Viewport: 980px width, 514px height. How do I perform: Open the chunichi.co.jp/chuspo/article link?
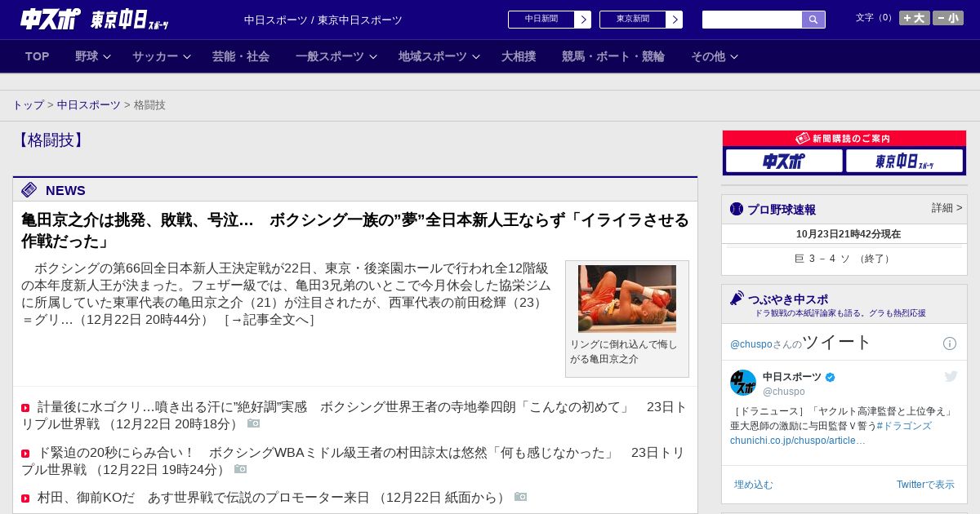pos(798,441)
